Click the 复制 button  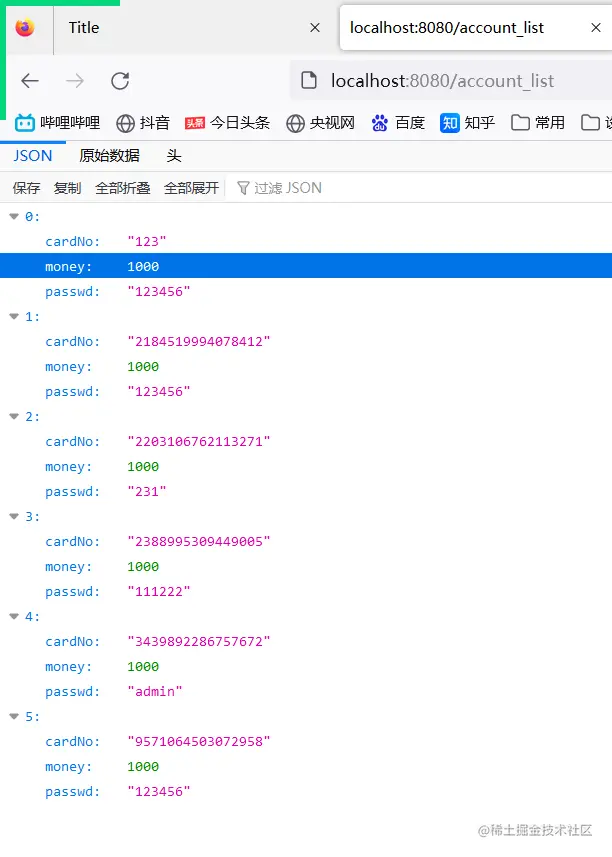[x=67, y=188]
